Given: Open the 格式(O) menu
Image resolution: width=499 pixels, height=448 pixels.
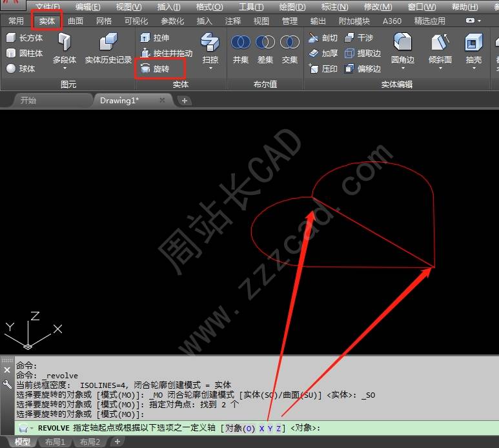Looking at the screenshot, I should (209, 6).
